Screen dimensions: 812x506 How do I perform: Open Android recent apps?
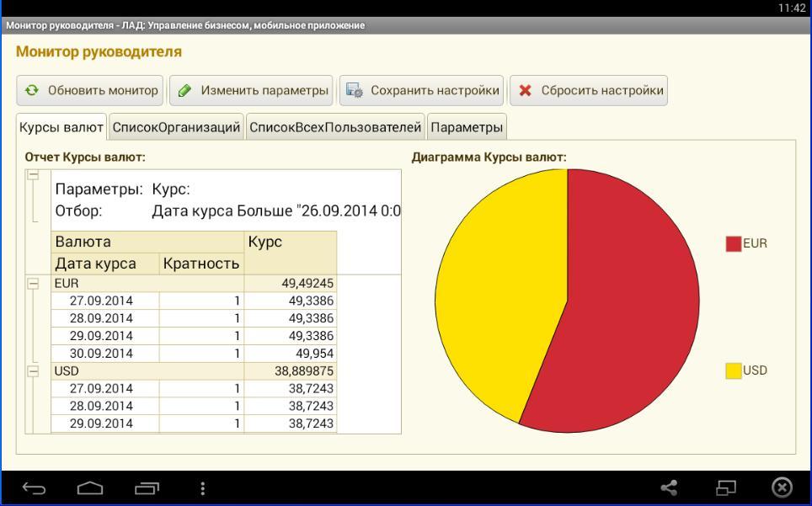tap(147, 487)
